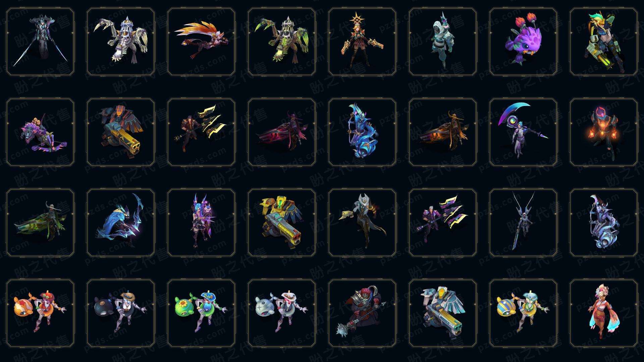Click the orange and gold giant cannon skin

(121, 132)
